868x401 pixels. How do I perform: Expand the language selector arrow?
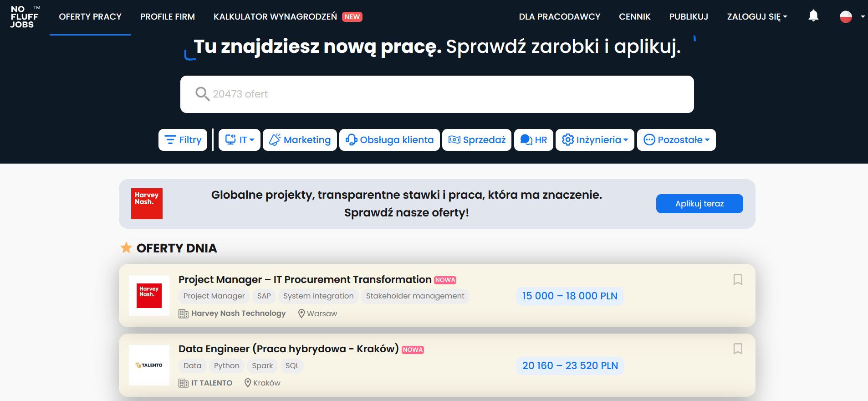[x=863, y=17]
